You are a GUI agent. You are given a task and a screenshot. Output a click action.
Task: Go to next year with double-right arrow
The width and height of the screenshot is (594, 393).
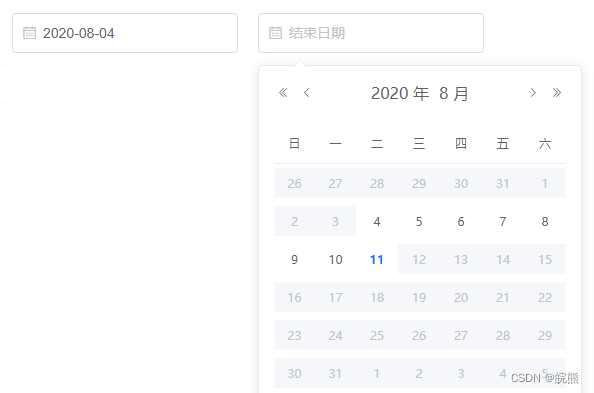coord(556,92)
